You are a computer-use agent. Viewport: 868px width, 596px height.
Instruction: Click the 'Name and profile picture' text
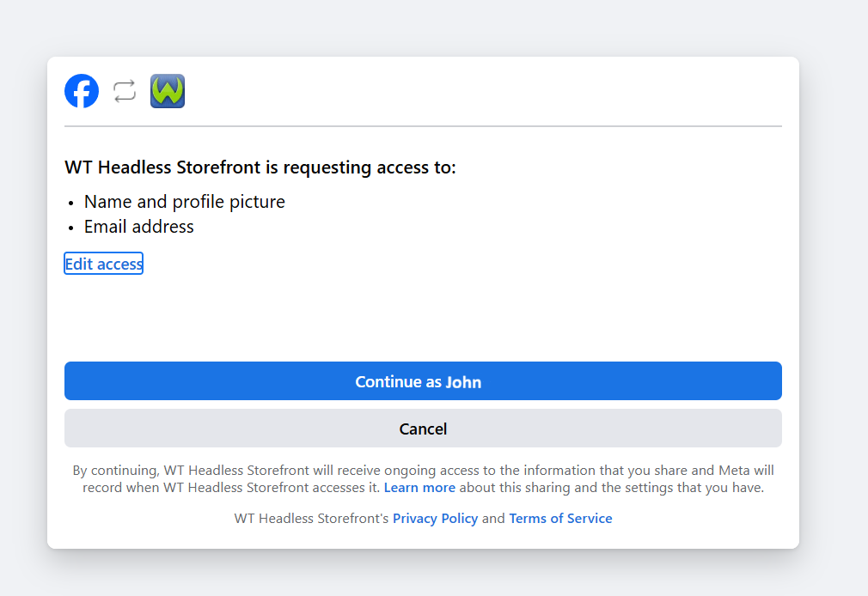tap(184, 202)
